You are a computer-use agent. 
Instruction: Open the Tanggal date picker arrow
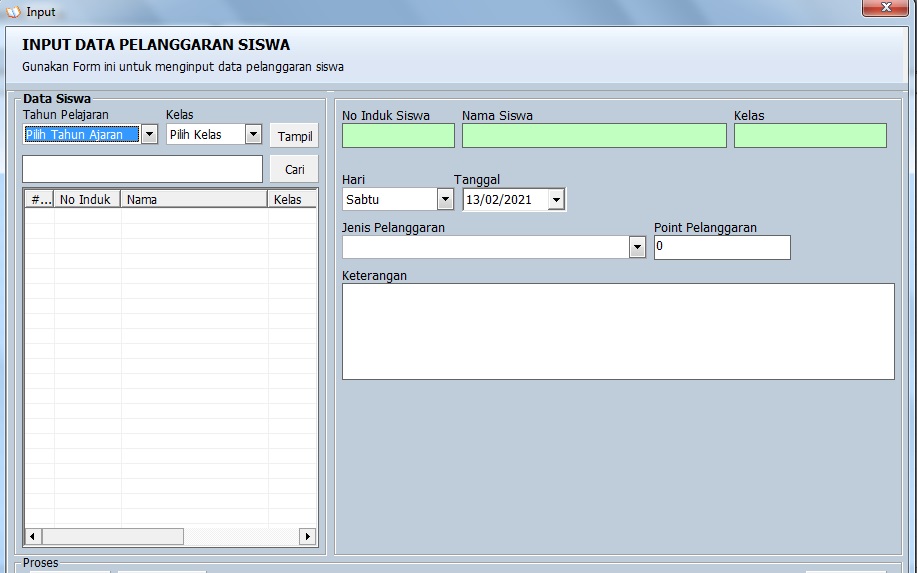click(556, 200)
